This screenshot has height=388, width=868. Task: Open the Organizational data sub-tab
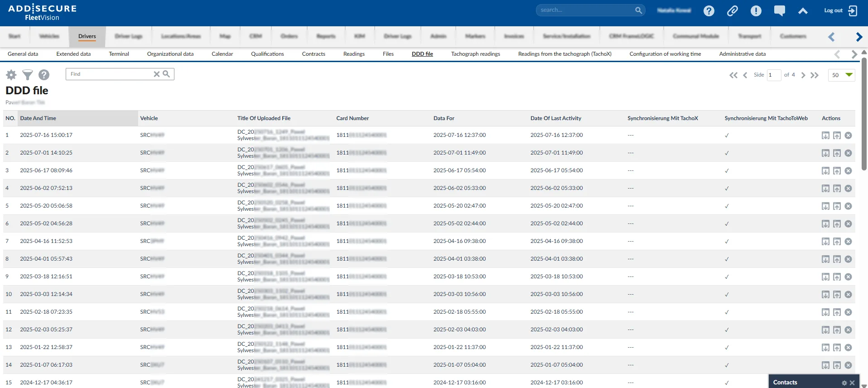(170, 54)
